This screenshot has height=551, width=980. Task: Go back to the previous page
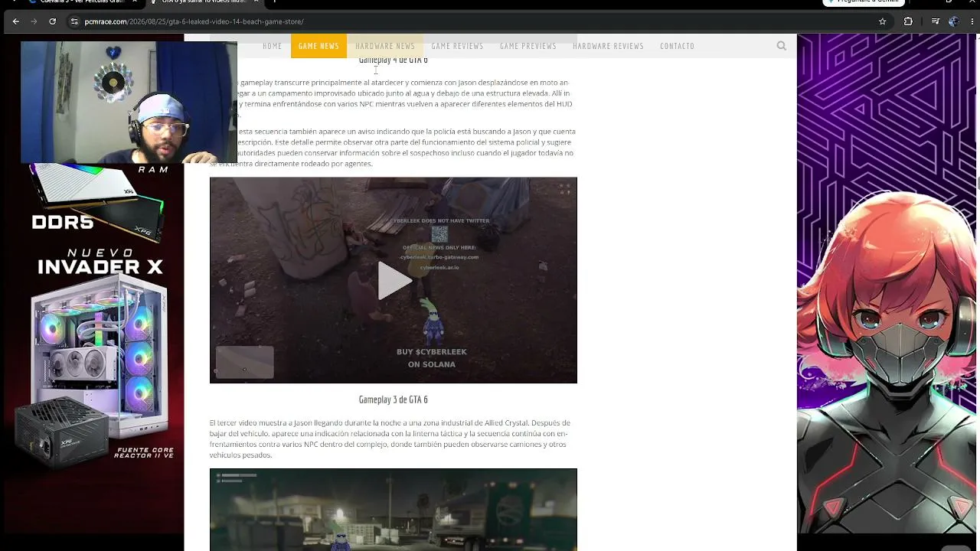(15, 21)
